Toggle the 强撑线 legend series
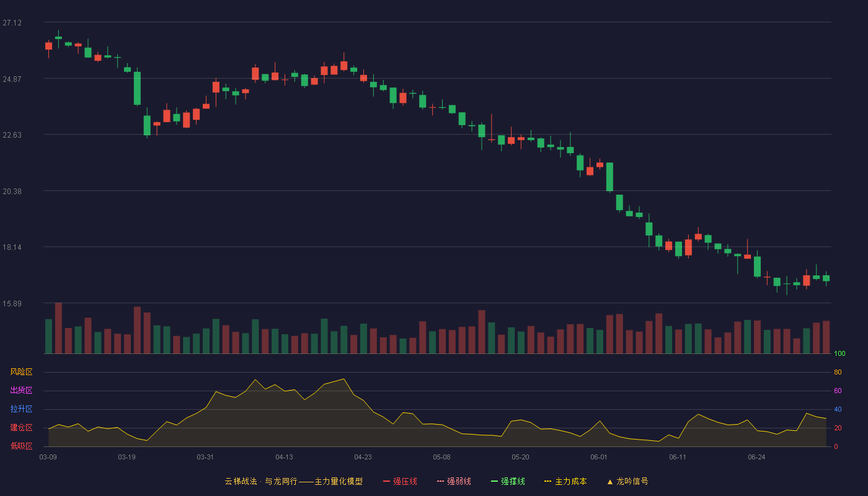 pyautogui.click(x=508, y=481)
